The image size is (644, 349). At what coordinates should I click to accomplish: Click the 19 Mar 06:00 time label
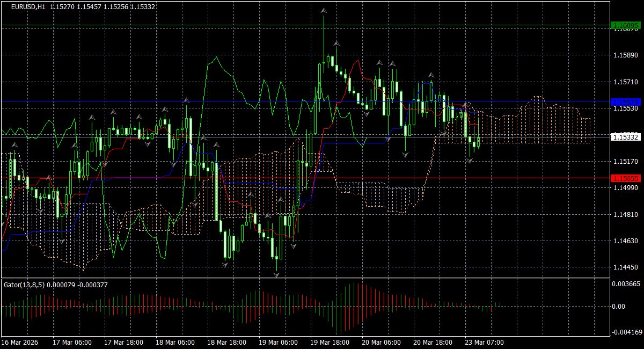278,342
